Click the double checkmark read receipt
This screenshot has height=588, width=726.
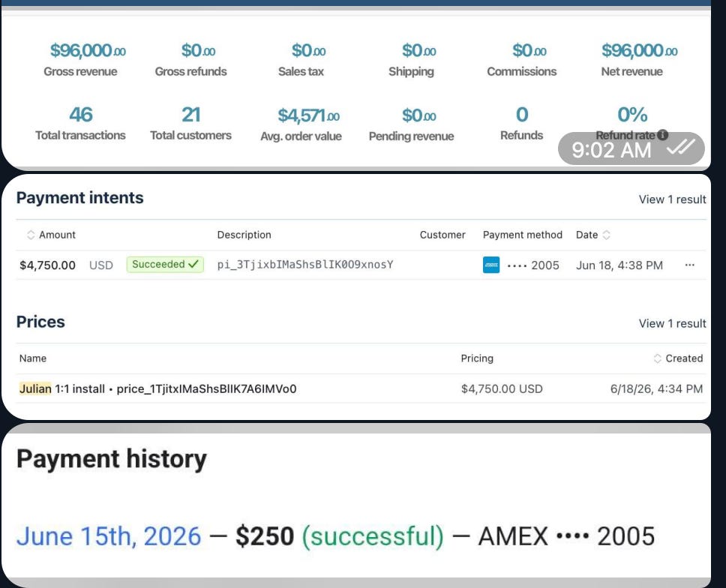pos(680,148)
